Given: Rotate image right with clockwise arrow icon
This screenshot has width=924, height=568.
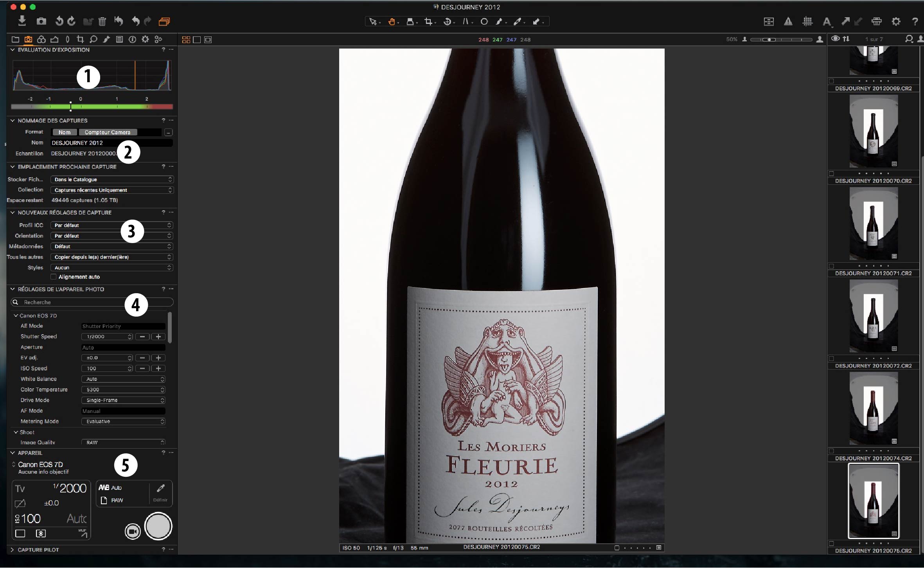Looking at the screenshot, I should [72, 21].
